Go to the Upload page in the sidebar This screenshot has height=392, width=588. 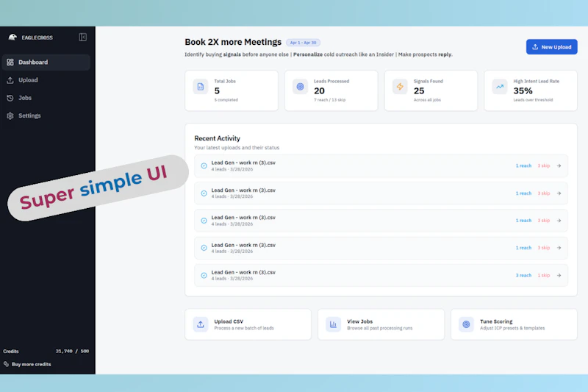point(28,80)
